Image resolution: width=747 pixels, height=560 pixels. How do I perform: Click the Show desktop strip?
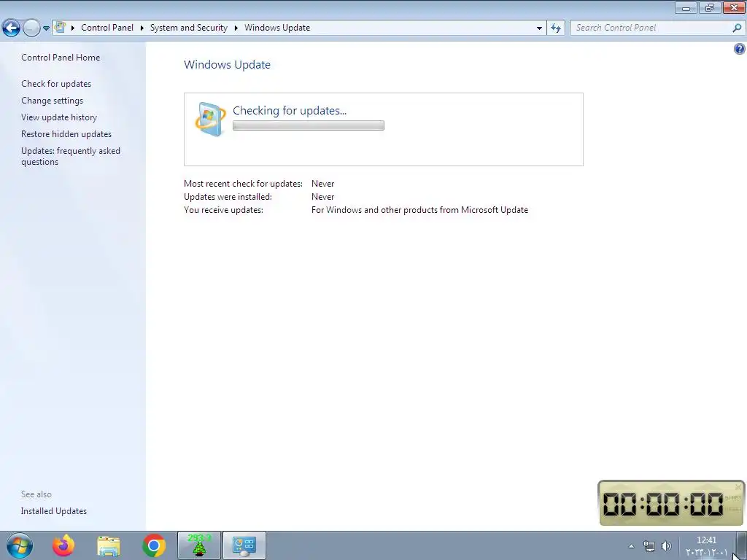click(x=742, y=545)
